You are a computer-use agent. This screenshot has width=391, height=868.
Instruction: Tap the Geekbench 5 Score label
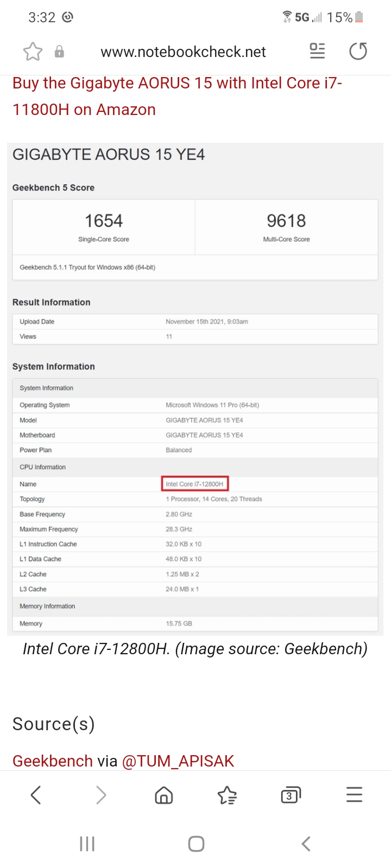coord(53,188)
